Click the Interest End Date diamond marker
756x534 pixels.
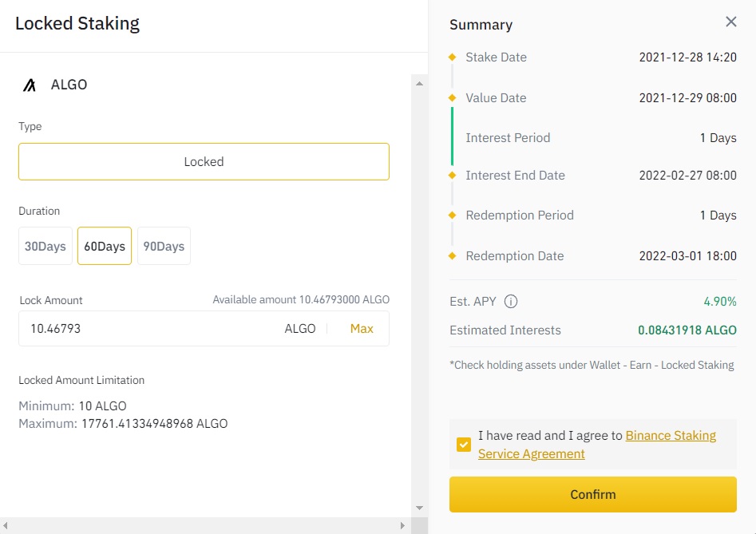(x=453, y=175)
